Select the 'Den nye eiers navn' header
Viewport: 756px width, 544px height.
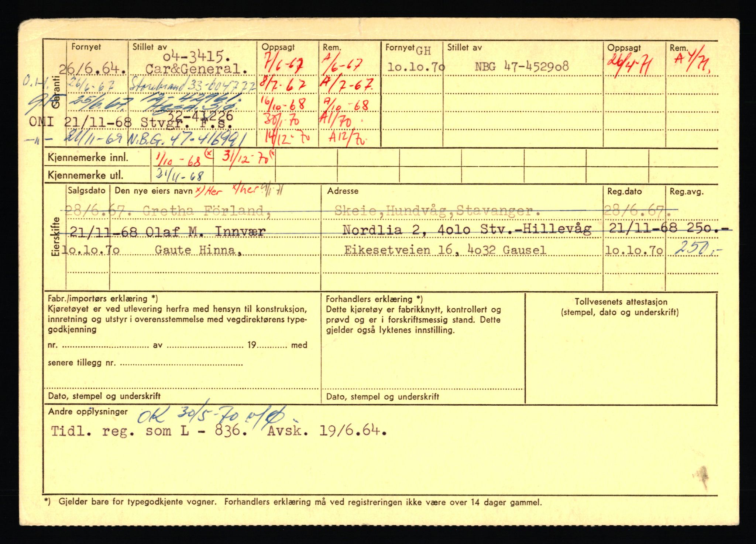[x=154, y=191]
